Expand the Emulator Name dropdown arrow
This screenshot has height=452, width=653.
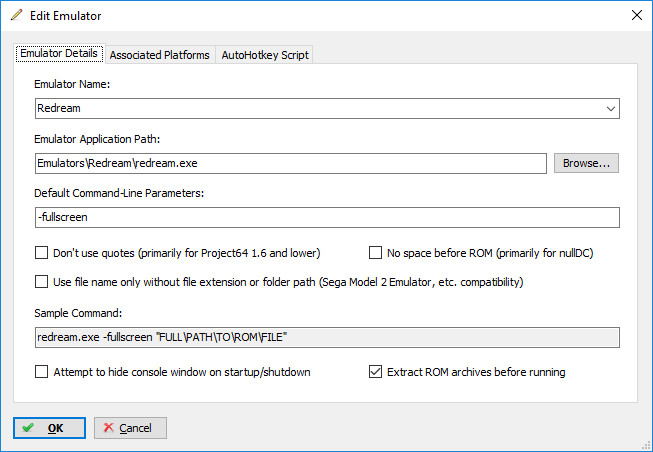pyautogui.click(x=611, y=109)
